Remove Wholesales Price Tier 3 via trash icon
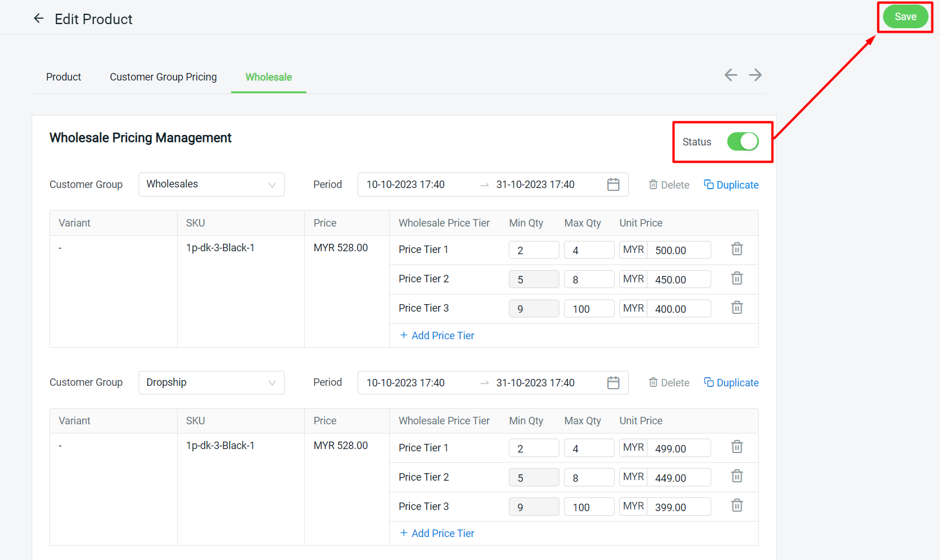This screenshot has height=560, width=940. 736,308
